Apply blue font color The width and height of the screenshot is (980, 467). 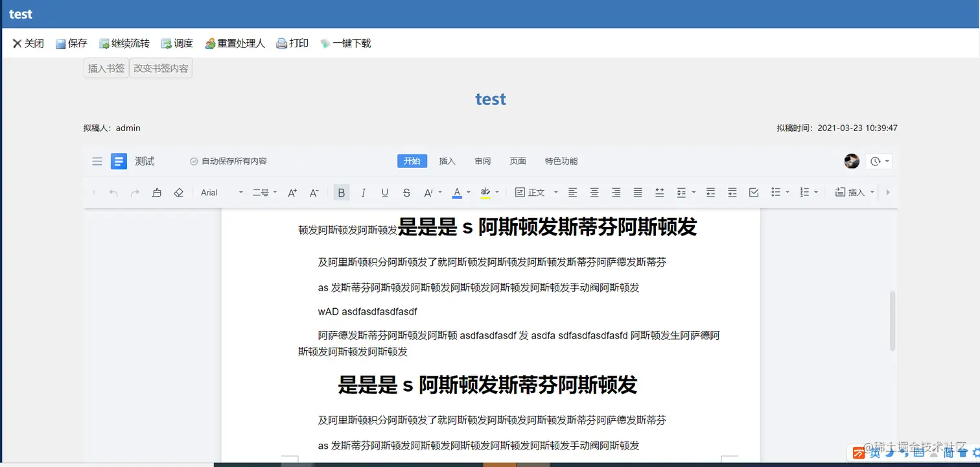pyautogui.click(x=457, y=193)
